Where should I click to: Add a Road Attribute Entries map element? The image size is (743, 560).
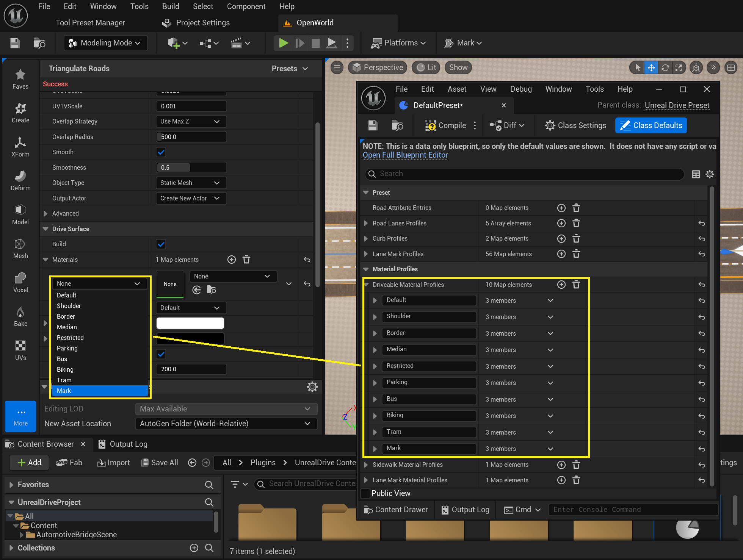[x=561, y=208]
